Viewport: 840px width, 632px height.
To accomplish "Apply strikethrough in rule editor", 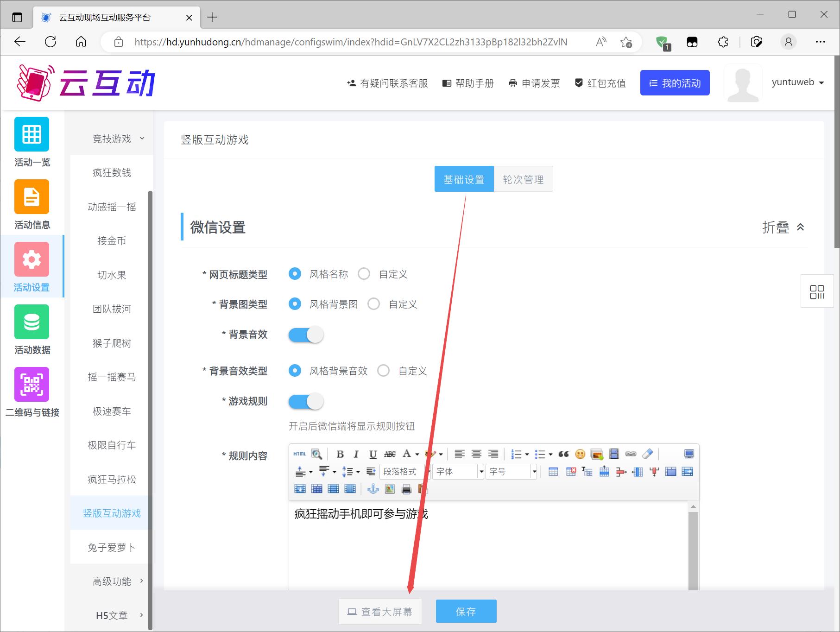I will [x=390, y=454].
